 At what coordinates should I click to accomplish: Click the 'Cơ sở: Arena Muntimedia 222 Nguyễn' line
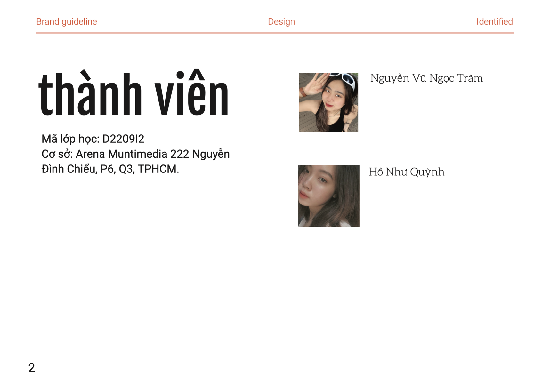click(135, 154)
